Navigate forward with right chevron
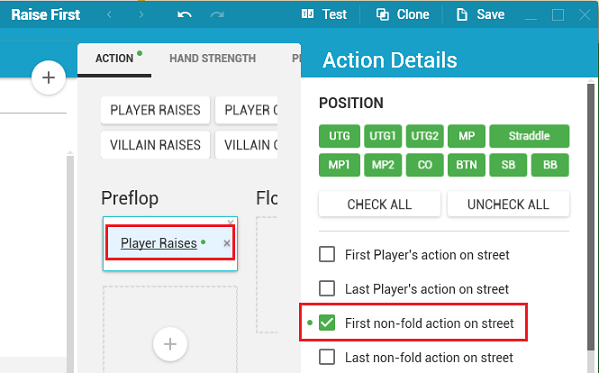The image size is (599, 373). 141,15
